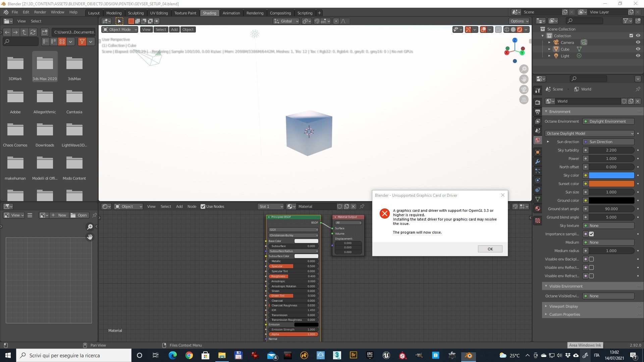Hide the Cube object in outliner
The image size is (644, 362).
[638, 49]
